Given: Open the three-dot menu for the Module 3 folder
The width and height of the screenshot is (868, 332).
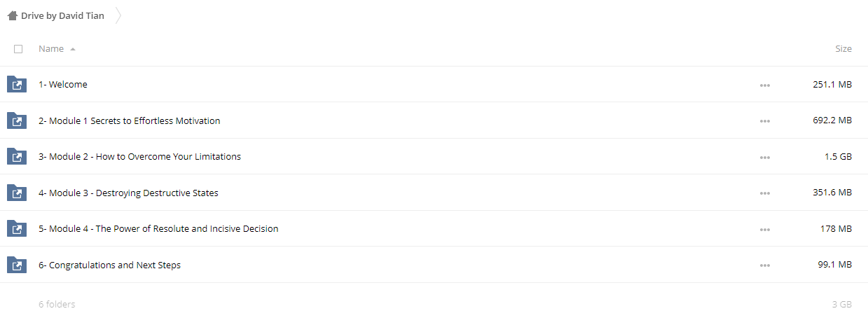Looking at the screenshot, I should tap(764, 193).
